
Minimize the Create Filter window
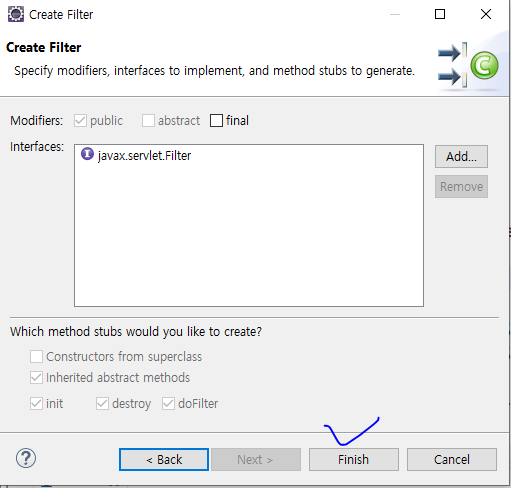tap(395, 14)
